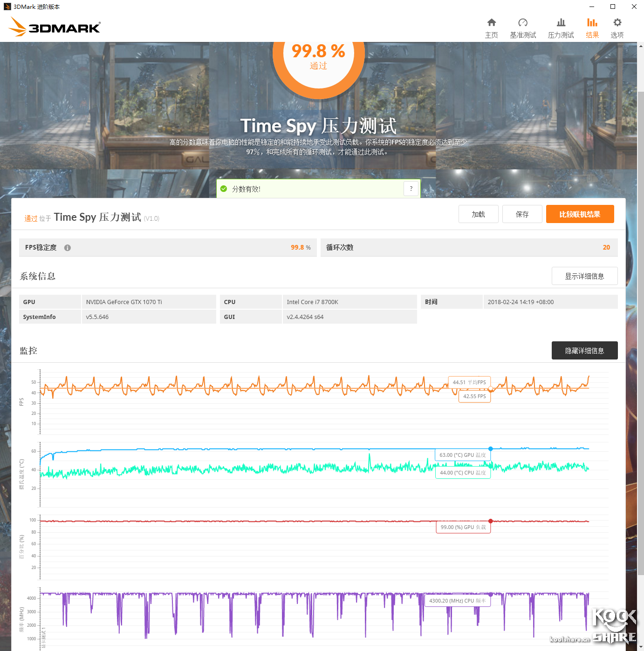Click the question mark help button
This screenshot has width=644, height=651.
411,189
